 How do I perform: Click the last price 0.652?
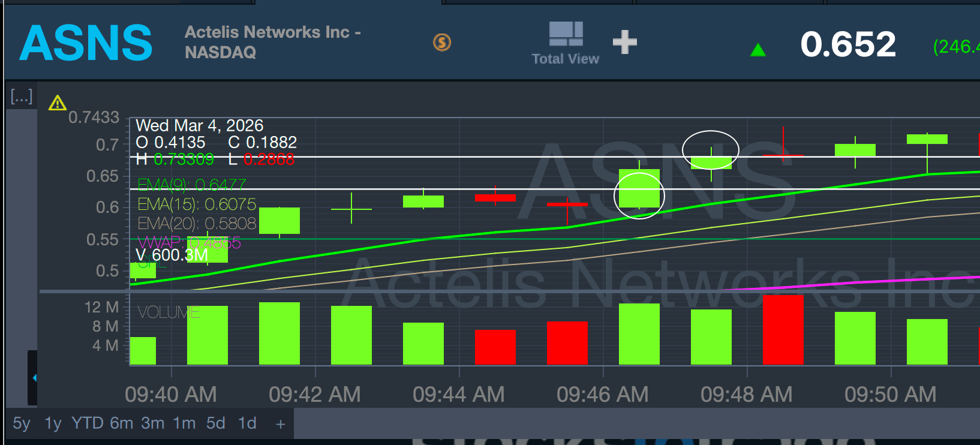tap(848, 44)
